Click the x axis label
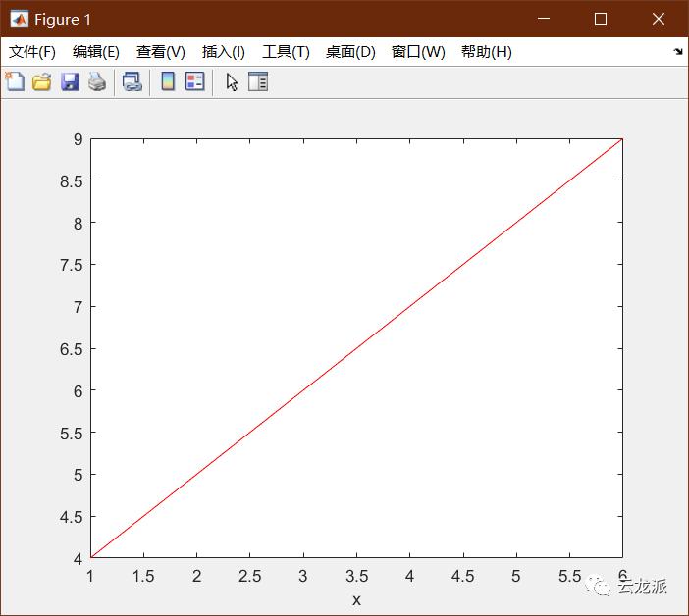This screenshot has width=689, height=616. point(356,599)
